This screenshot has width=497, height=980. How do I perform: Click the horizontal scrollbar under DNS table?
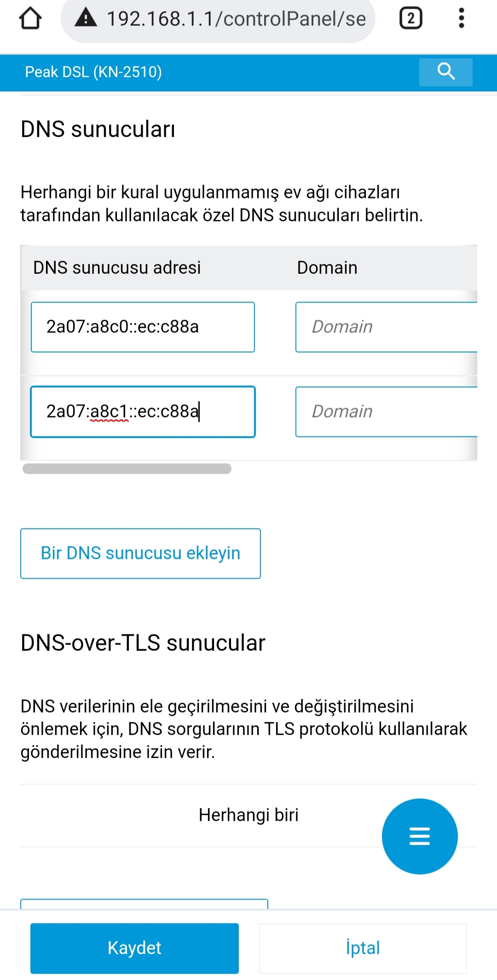(x=127, y=469)
